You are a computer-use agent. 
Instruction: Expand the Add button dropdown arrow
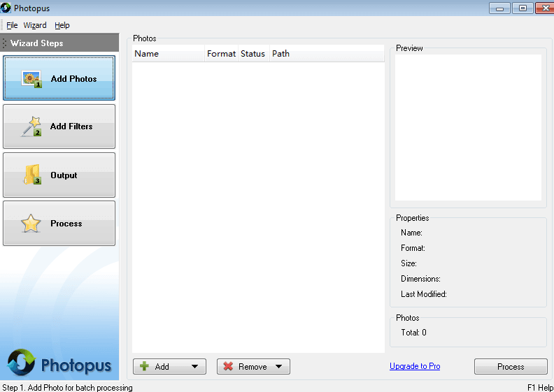coord(194,367)
